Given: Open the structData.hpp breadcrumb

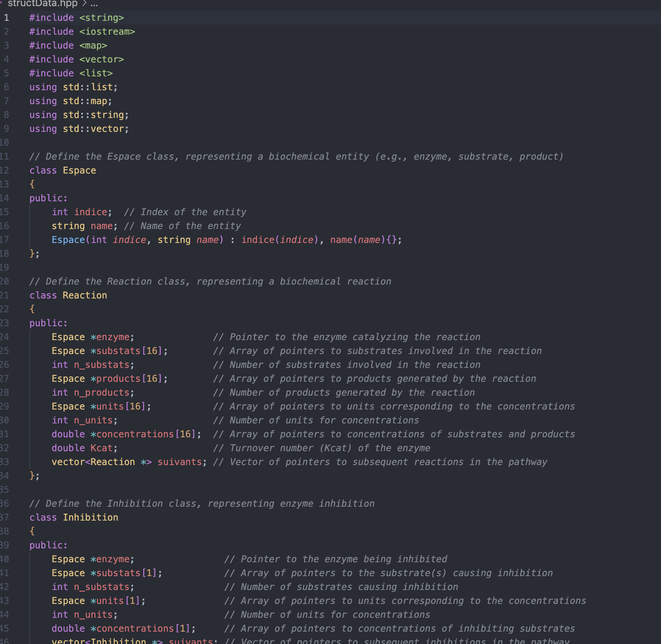Looking at the screenshot, I should (x=42, y=3).
